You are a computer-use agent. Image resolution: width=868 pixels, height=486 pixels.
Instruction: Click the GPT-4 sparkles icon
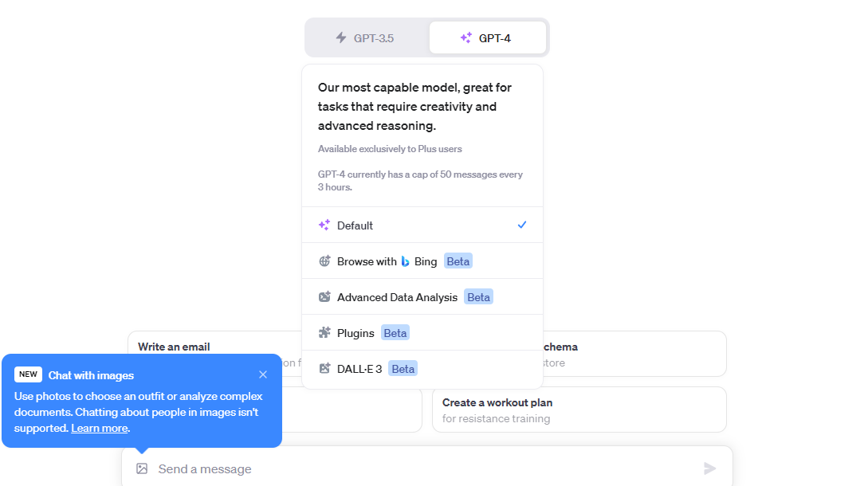pos(466,37)
